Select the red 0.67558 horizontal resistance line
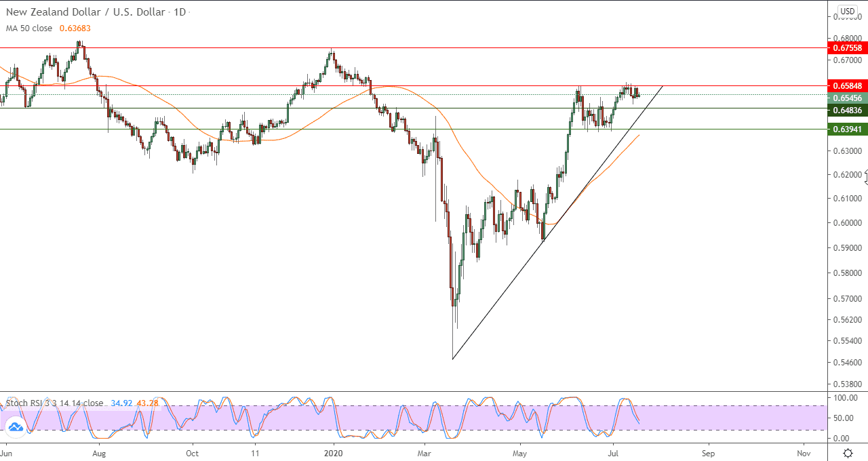 pyautogui.click(x=414, y=48)
